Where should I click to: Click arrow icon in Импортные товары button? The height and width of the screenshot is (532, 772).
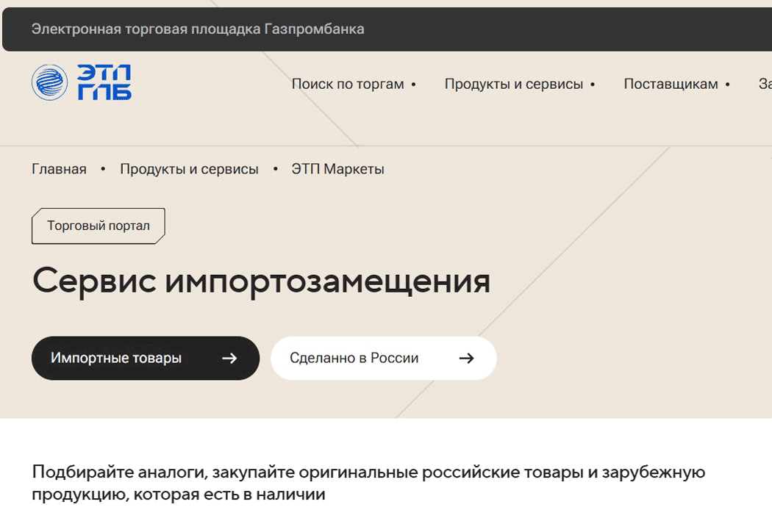(x=229, y=359)
